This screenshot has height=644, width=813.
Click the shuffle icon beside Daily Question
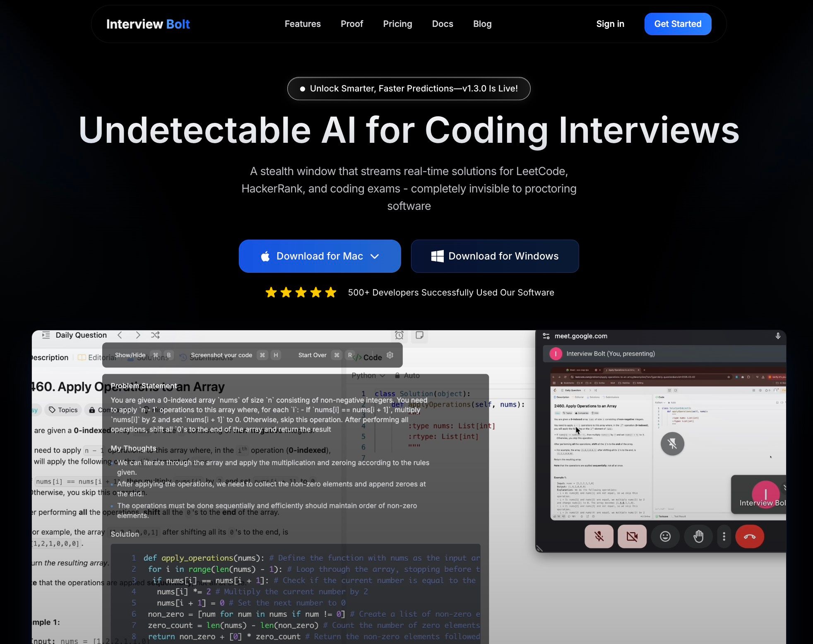[155, 335]
